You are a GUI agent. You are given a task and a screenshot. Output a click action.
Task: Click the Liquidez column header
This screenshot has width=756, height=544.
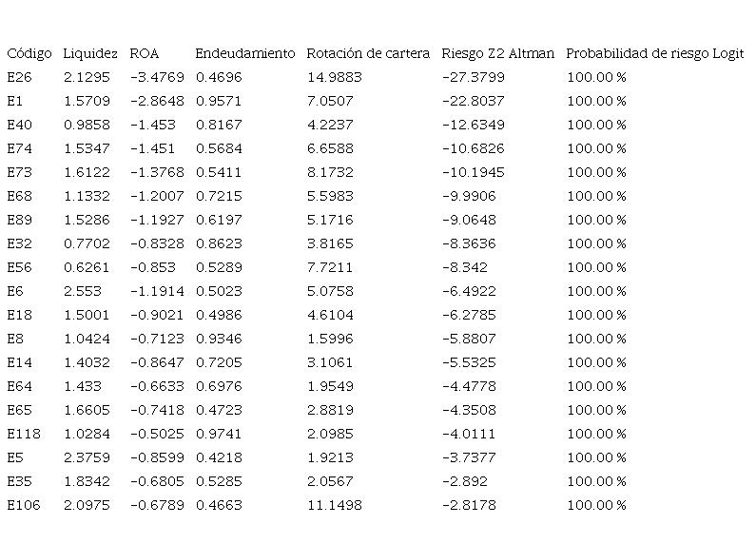[x=90, y=53]
